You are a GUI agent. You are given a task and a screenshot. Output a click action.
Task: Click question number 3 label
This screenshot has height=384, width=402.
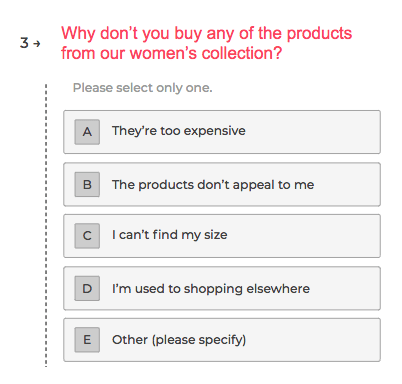coord(24,43)
